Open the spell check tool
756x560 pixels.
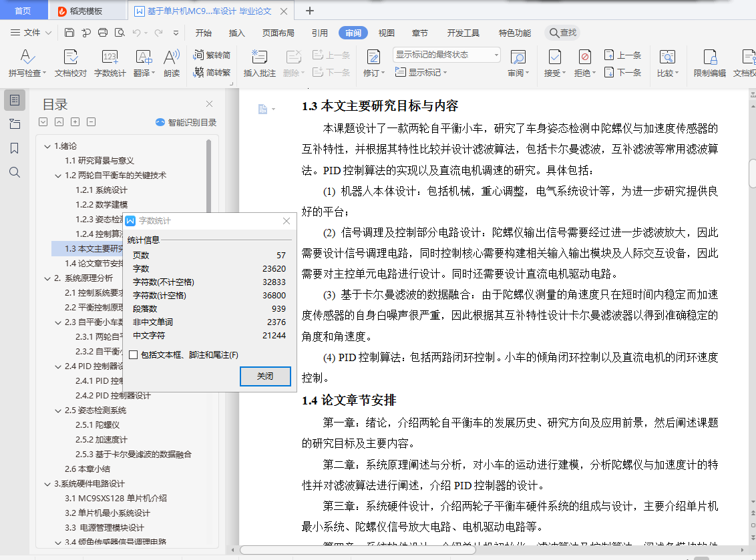27,63
